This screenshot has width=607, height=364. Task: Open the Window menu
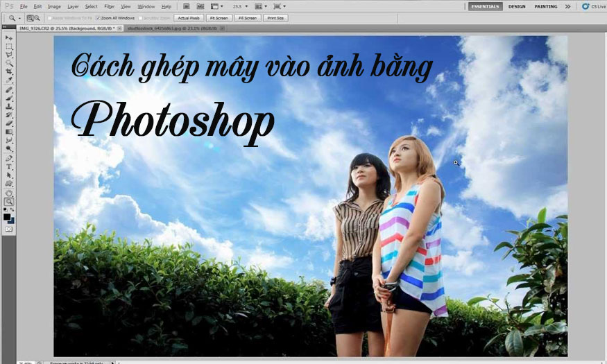(146, 6)
